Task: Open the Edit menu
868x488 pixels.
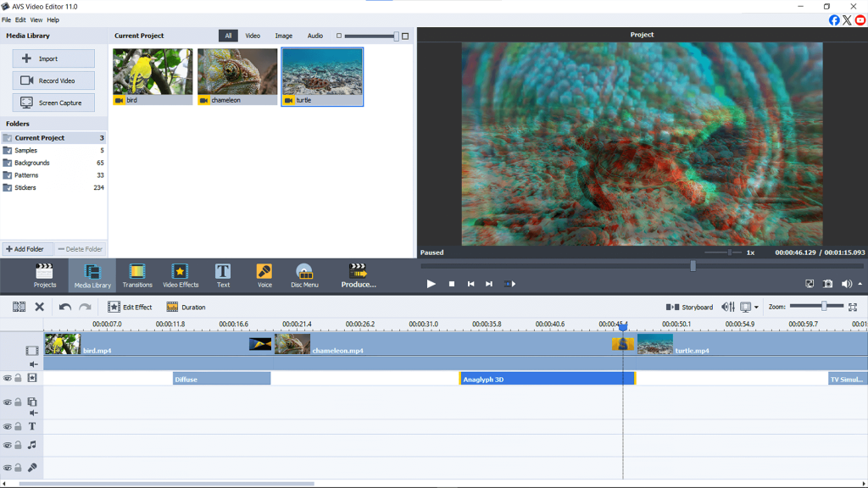Action: [20, 19]
